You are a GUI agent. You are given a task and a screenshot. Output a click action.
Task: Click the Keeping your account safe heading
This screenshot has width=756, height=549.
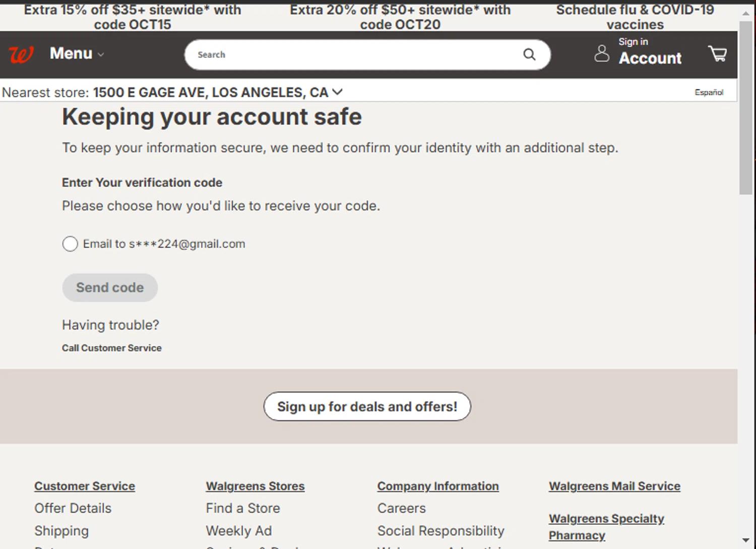pyautogui.click(x=212, y=117)
